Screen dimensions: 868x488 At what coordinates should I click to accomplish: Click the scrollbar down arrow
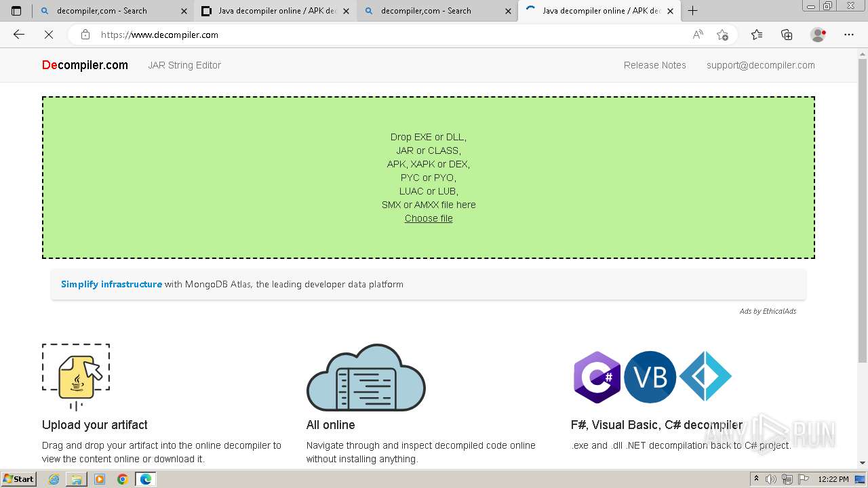tap(862, 463)
